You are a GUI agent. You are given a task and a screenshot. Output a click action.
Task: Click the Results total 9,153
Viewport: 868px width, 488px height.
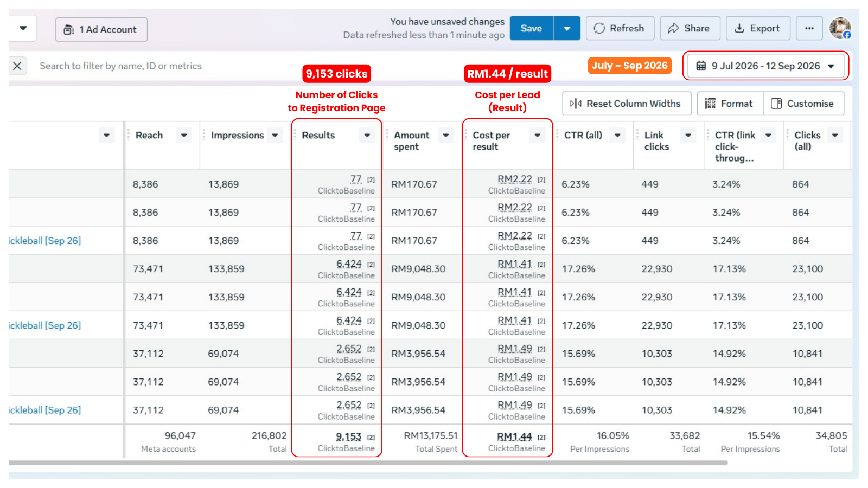[x=348, y=436]
